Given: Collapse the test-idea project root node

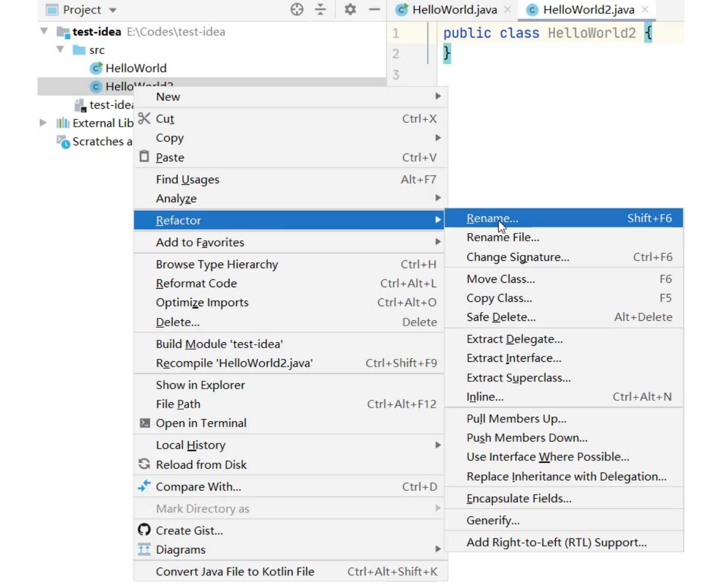Looking at the screenshot, I should 44,32.
